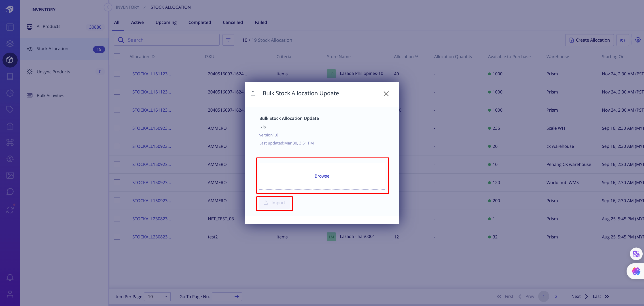Open Unsync Products in the inventory menu

click(x=64, y=72)
